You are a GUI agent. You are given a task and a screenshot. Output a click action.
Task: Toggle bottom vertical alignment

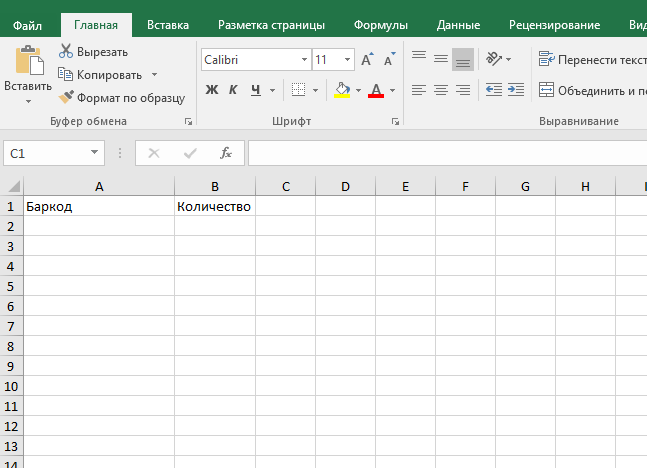[x=463, y=59]
